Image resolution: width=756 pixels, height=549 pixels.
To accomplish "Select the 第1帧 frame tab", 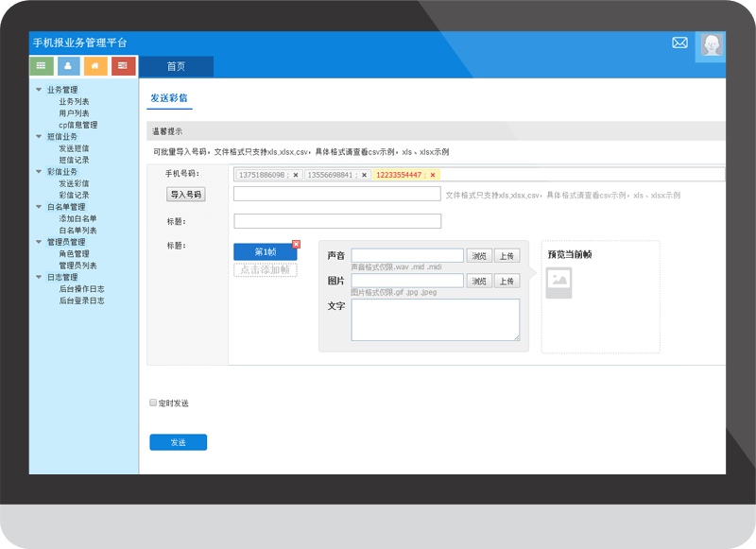I will pos(266,252).
